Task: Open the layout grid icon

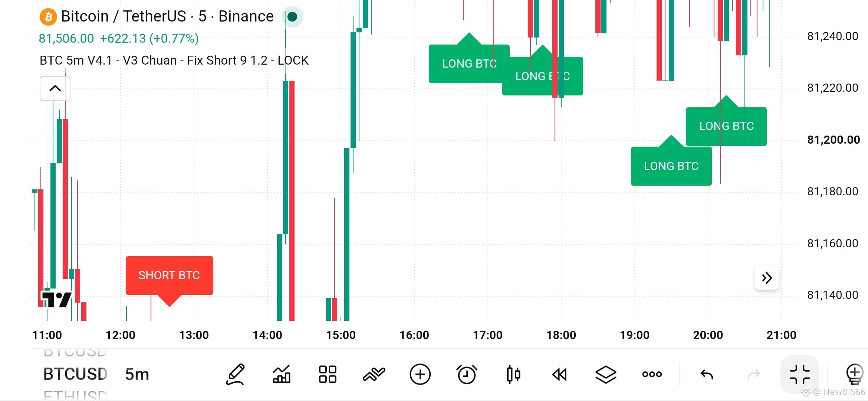Action: pyautogui.click(x=328, y=374)
